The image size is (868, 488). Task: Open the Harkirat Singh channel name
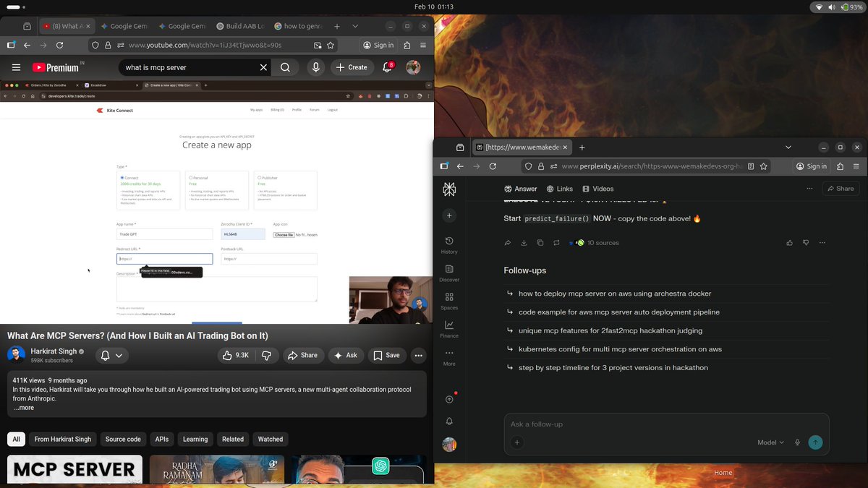54,351
